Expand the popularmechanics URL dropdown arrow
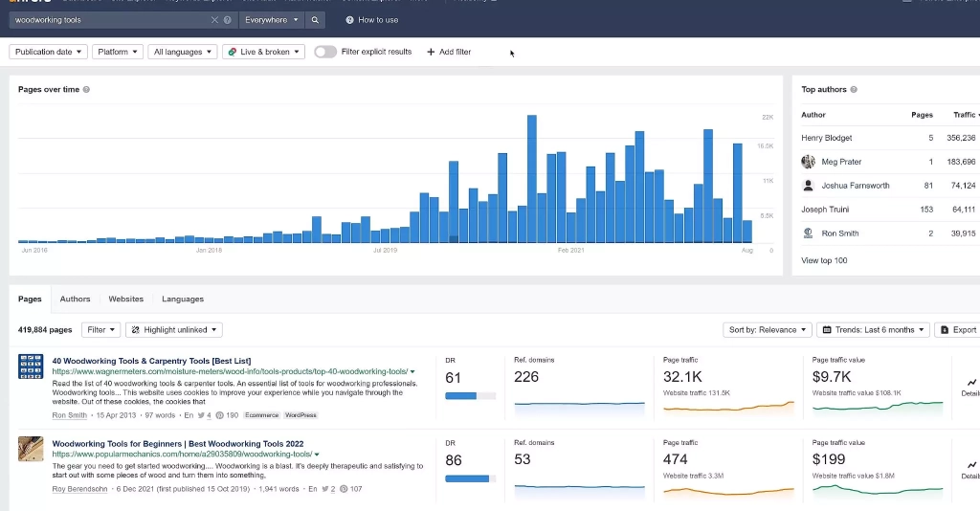980x511 pixels. [317, 455]
